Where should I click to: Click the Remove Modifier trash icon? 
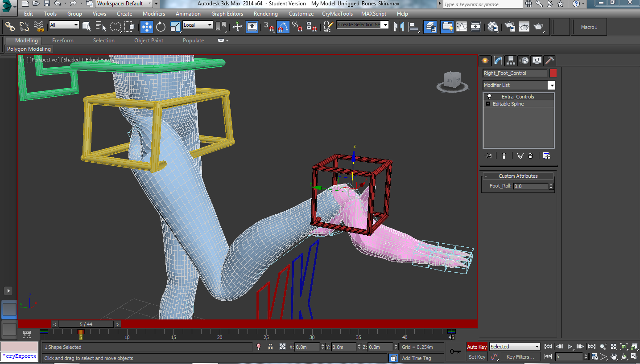click(530, 155)
